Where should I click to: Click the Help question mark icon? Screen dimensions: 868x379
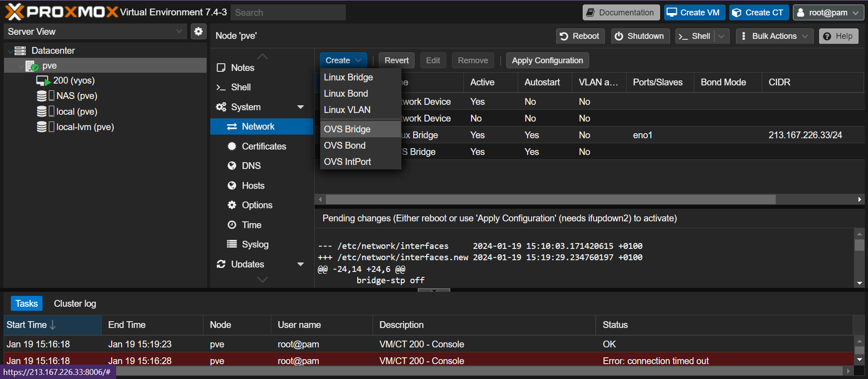click(x=827, y=37)
